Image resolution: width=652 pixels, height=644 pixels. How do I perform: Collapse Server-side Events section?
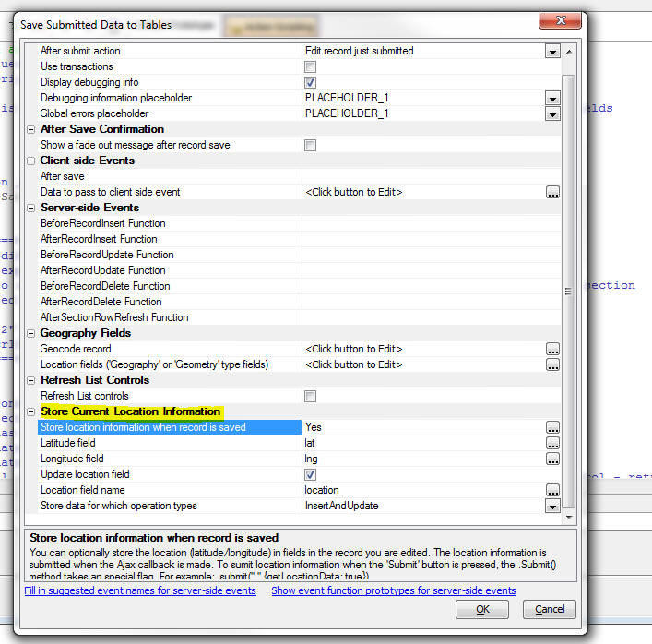point(30,208)
